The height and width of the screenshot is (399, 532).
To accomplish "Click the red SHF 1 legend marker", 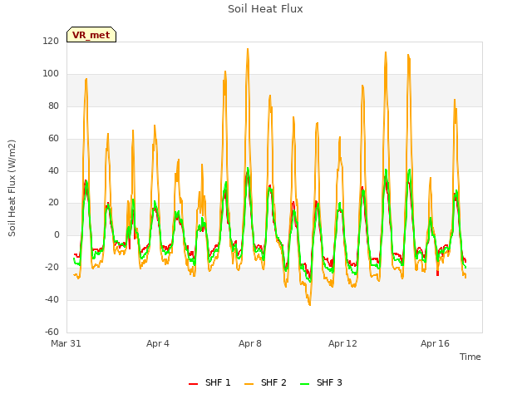I will [x=193, y=384].
